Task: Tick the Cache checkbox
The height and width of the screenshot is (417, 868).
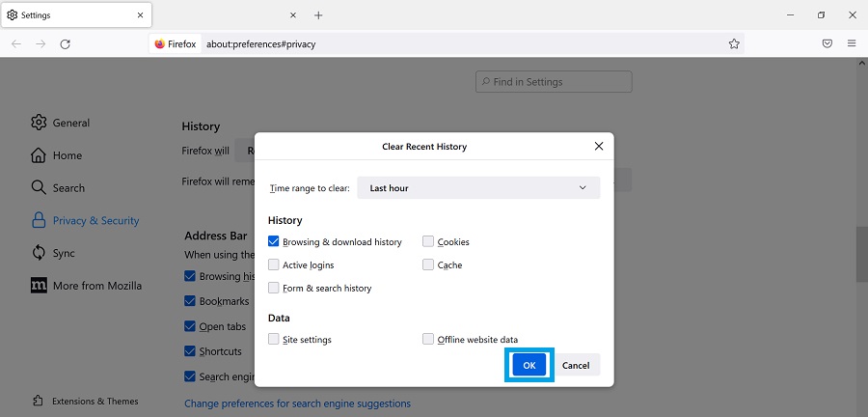Action: tap(428, 265)
